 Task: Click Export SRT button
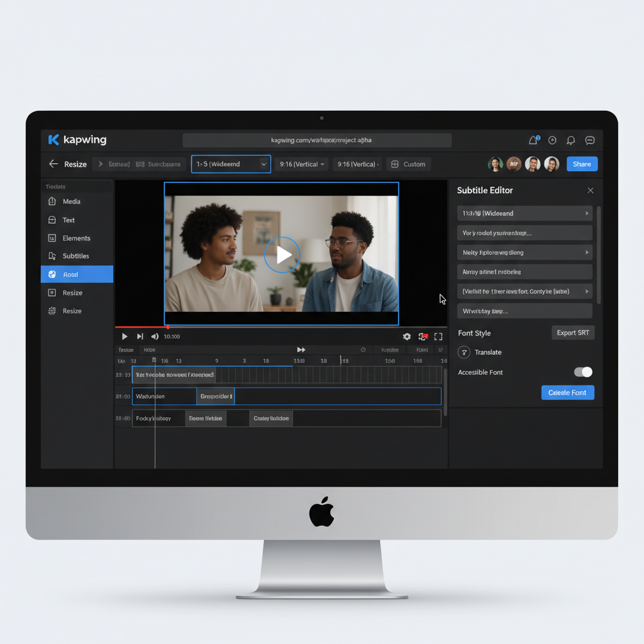click(572, 333)
